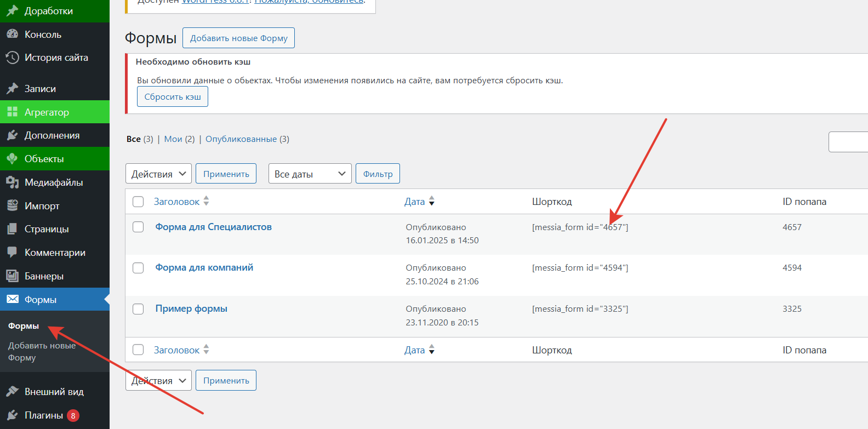Sort the table by Дата column header
The image size is (868, 429).
415,202
